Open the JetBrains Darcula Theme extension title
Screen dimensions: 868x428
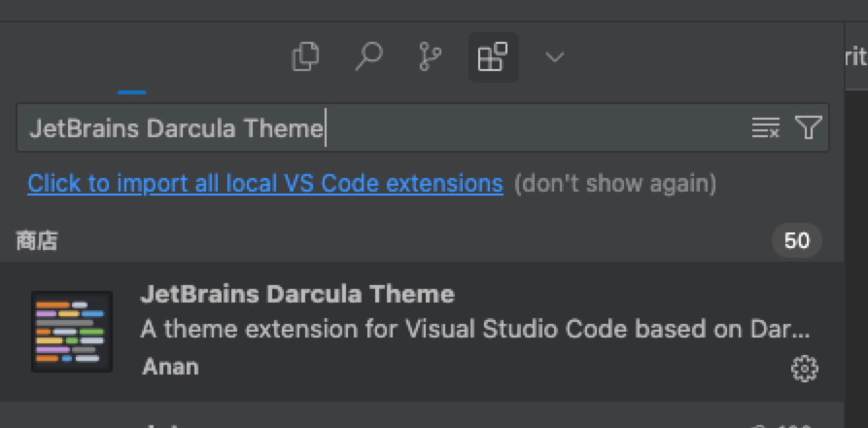(x=297, y=294)
